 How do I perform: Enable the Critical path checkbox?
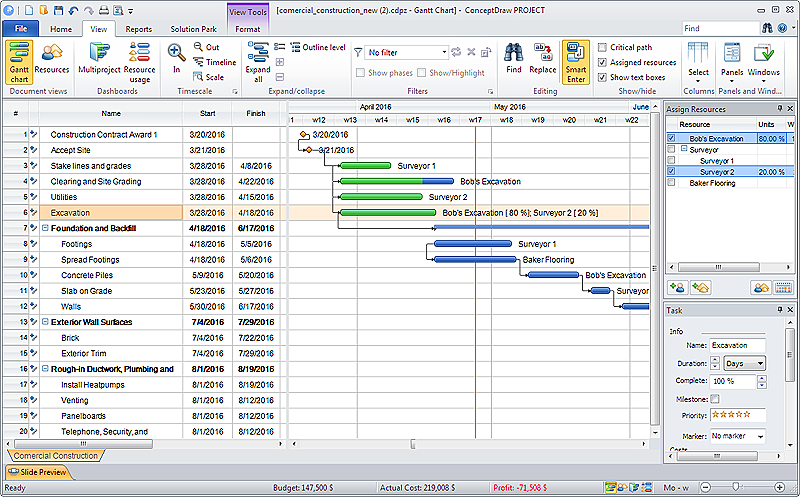(602, 47)
